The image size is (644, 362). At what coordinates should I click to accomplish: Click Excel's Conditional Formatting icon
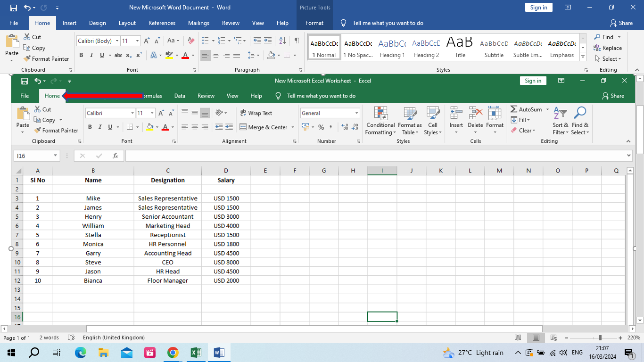380,114
